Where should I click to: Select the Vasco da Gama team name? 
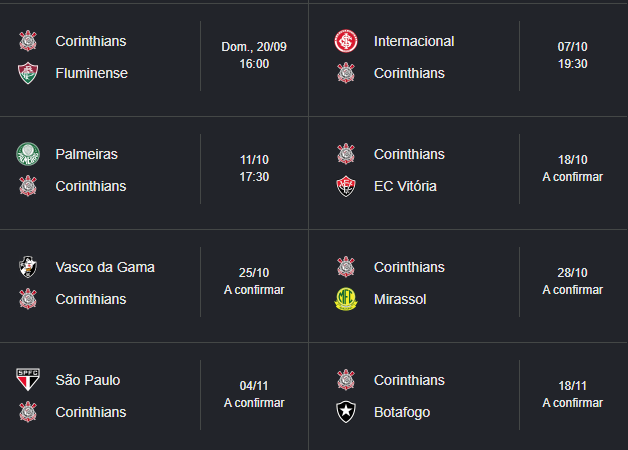click(105, 267)
